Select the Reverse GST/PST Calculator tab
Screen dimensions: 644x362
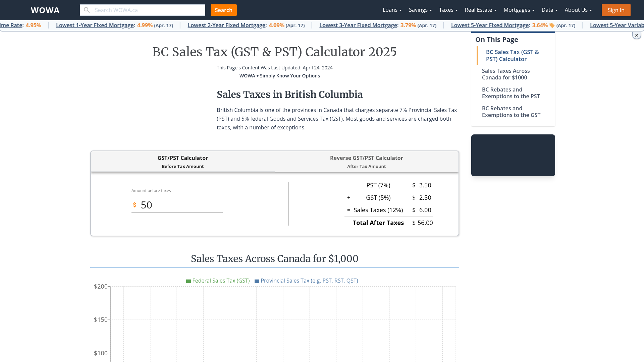pyautogui.click(x=367, y=161)
